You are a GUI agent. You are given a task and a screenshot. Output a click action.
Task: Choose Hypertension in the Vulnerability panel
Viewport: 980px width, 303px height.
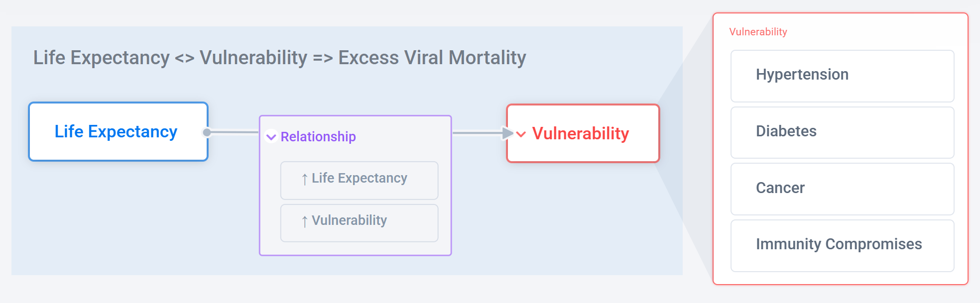point(842,76)
